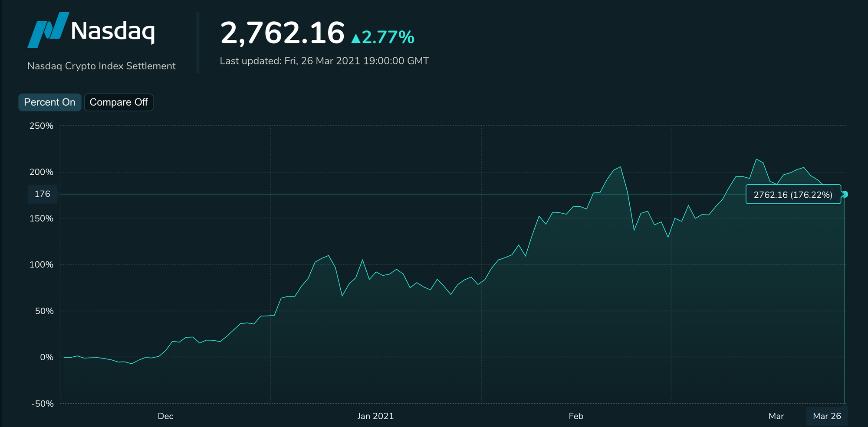Click the 200% y-axis label
Viewport: 868px width, 427px height.
coord(41,172)
